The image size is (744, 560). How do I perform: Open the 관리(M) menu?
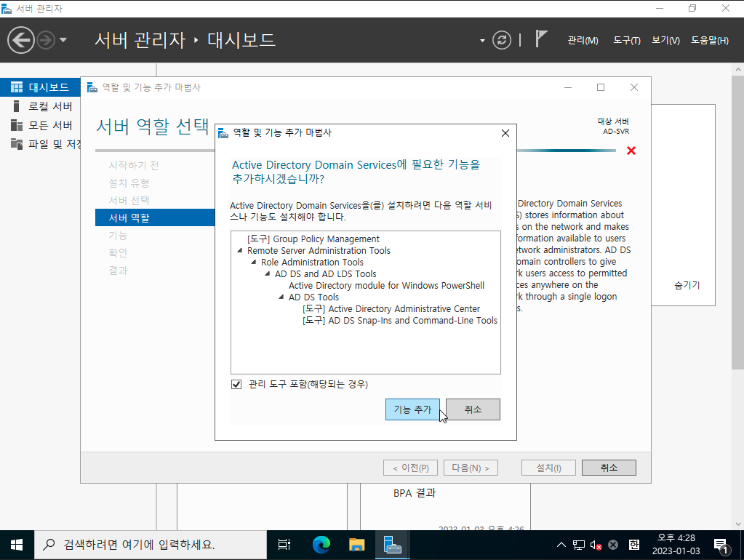click(583, 40)
